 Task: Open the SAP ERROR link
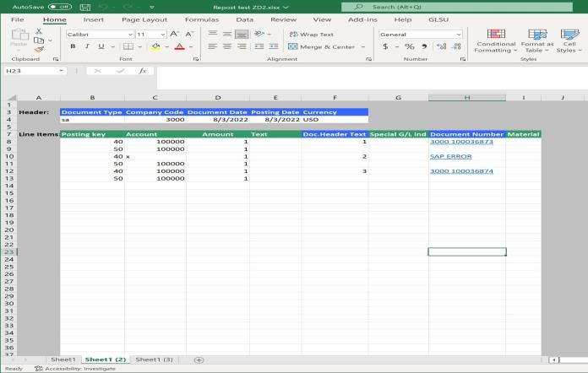pos(451,156)
